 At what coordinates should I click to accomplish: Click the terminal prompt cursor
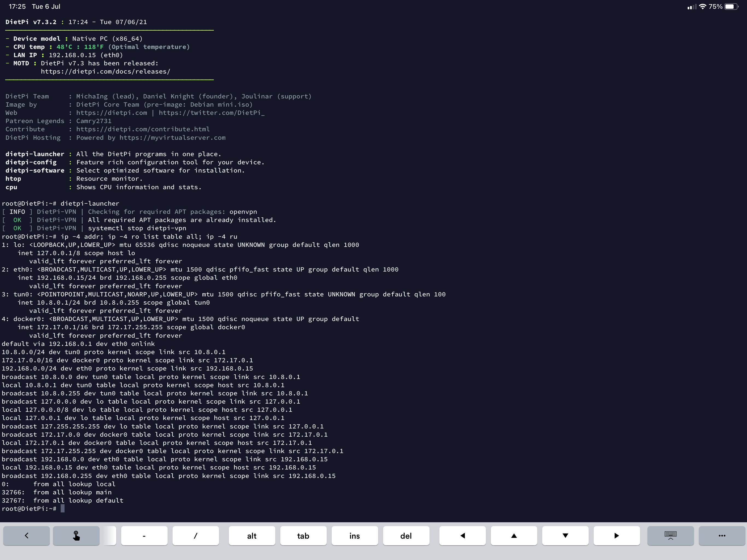click(62, 509)
